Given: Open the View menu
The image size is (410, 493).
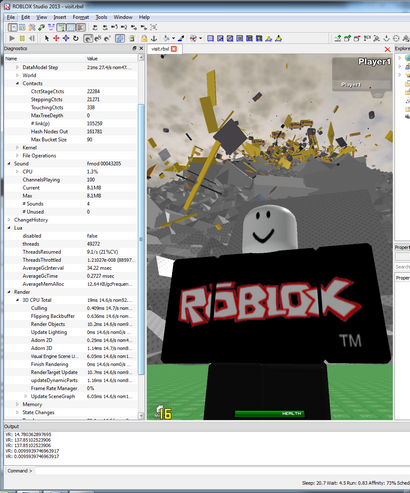Looking at the screenshot, I should 42,17.
